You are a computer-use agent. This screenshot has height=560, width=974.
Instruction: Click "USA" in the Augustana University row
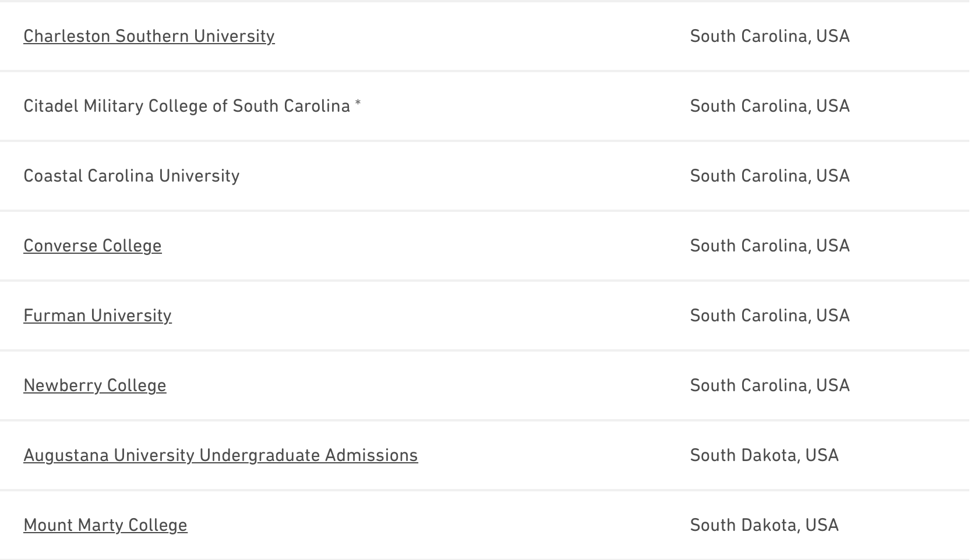point(822,455)
